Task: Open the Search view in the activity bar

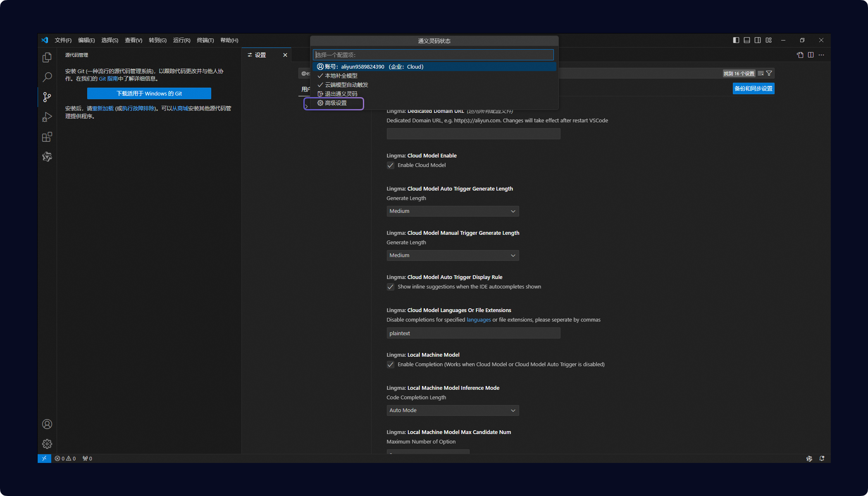Action: point(47,77)
